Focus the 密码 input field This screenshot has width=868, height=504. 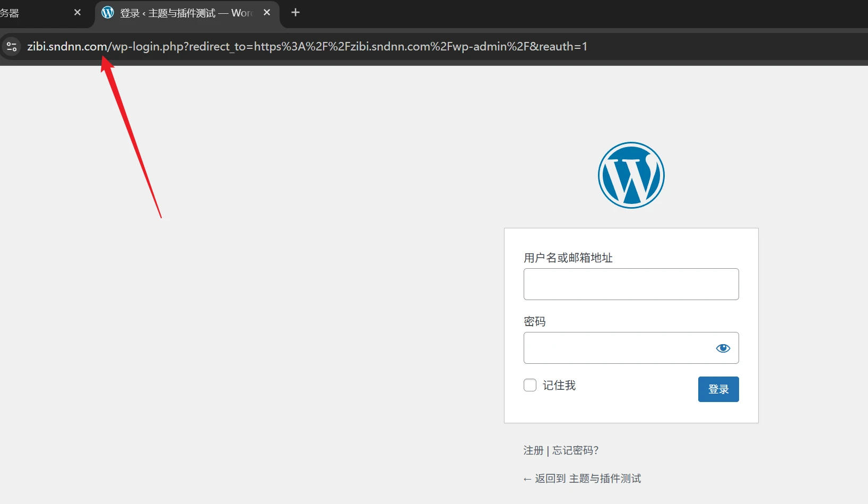pyautogui.click(x=631, y=348)
